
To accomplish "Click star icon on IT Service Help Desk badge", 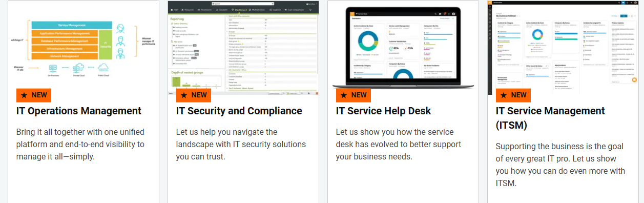I will (343, 95).
